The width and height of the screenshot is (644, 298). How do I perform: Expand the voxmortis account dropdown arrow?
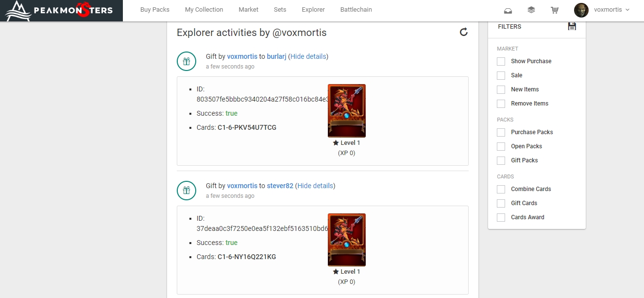(627, 10)
